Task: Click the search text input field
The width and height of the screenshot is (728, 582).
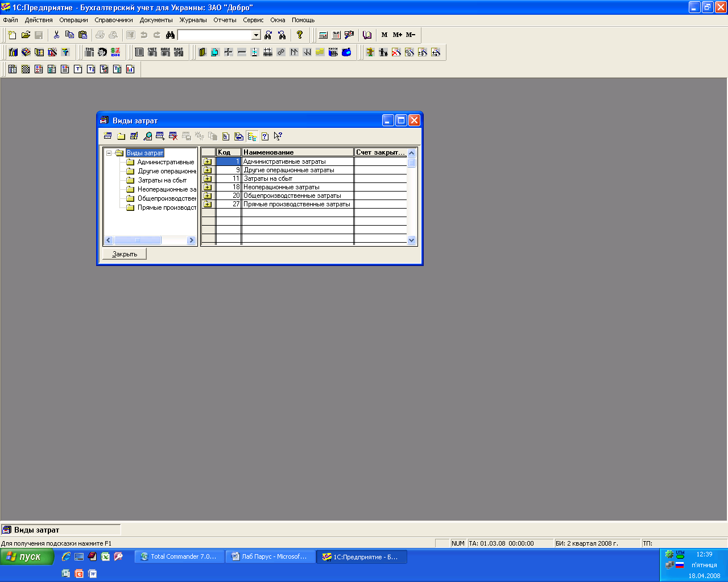Action: point(214,35)
